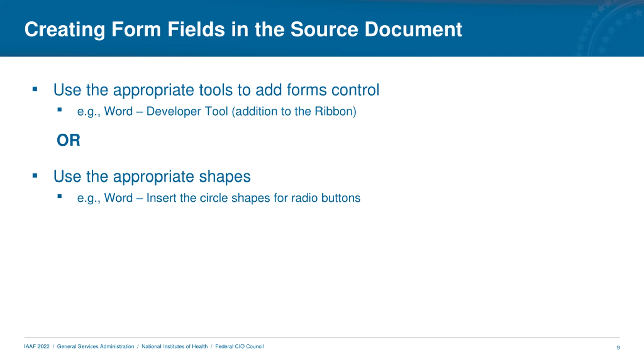Click the bullet 'Use the appropriate tools to add forms control'
The image size is (644, 362).
[x=216, y=90]
